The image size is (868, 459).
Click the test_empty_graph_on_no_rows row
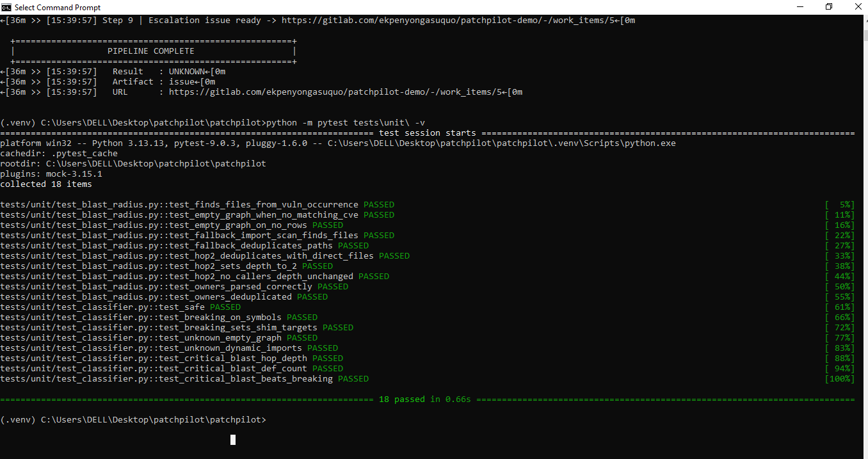point(428,225)
